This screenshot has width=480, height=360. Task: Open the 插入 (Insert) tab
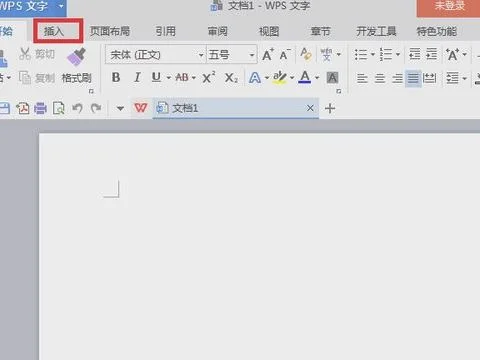point(54,32)
